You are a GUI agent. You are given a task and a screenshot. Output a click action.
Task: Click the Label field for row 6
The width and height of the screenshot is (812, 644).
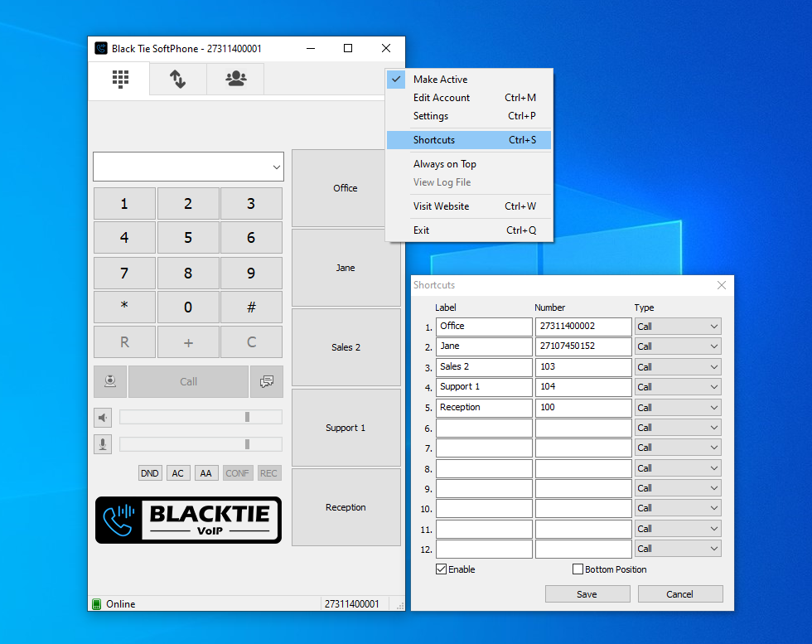[x=484, y=428]
